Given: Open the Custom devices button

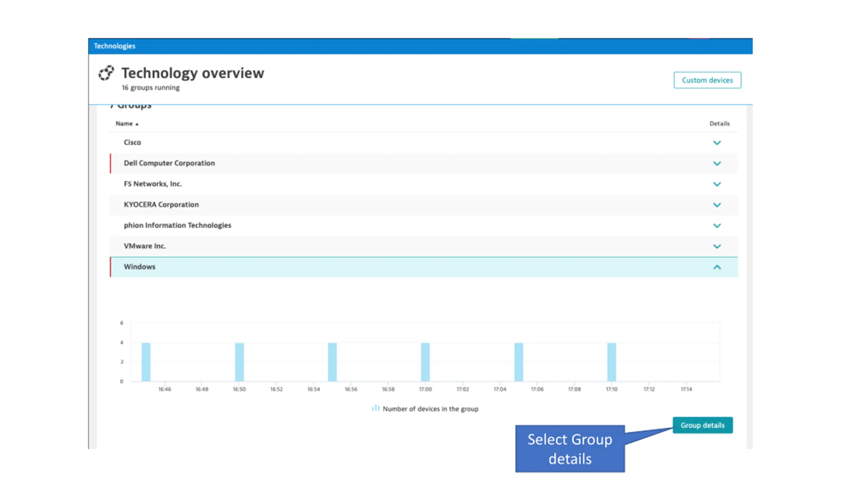Looking at the screenshot, I should pos(707,80).
